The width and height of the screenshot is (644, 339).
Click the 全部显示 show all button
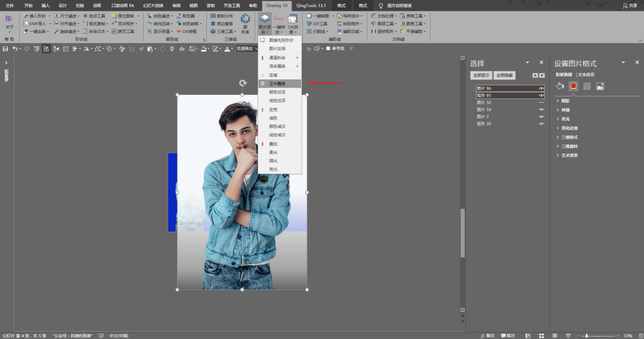click(x=481, y=76)
